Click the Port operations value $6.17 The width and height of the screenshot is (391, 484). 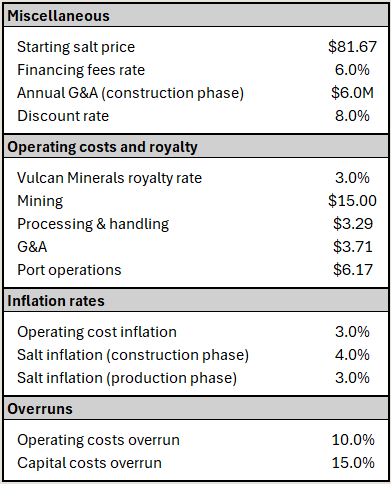tap(353, 270)
